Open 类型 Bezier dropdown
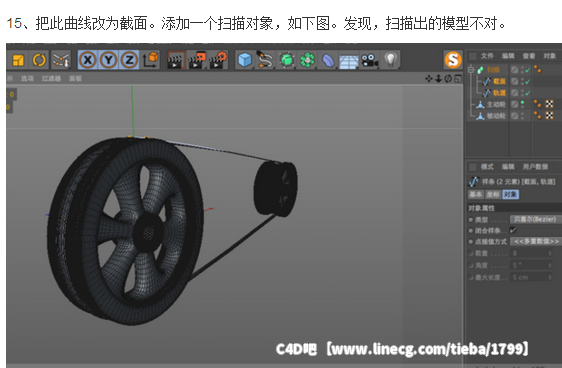This screenshot has height=368, width=562. (535, 219)
